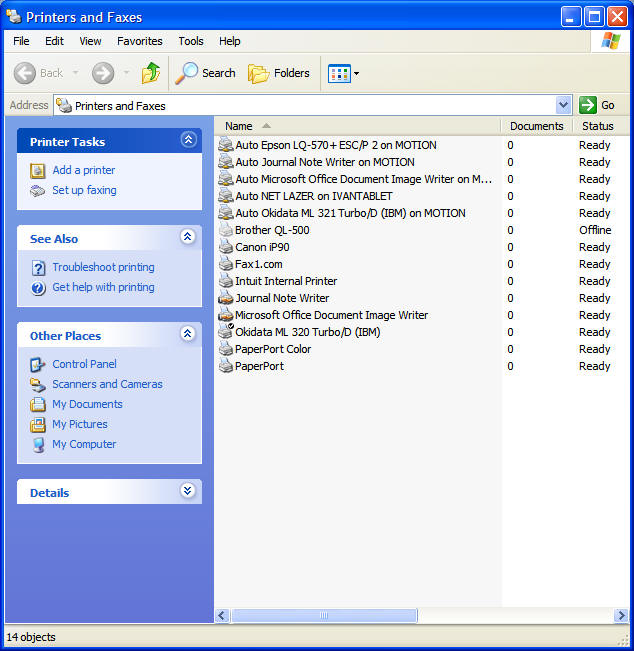Expand the Details panel
This screenshot has width=634, height=651.
187,491
